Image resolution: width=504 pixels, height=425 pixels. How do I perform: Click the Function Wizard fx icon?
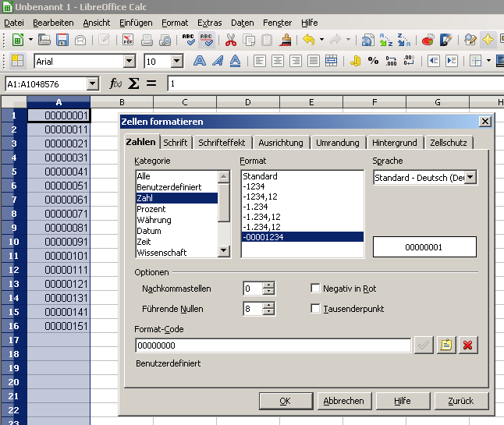coord(115,84)
